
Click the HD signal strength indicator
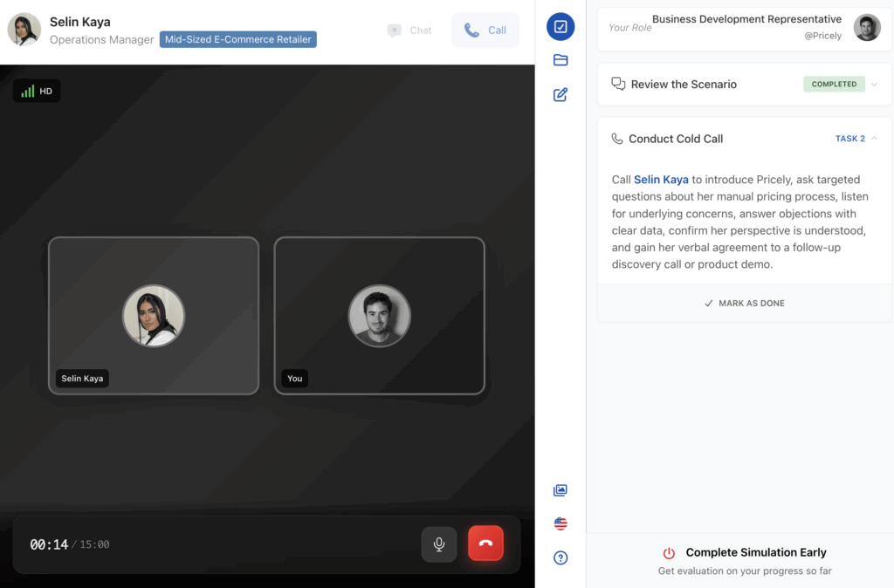pyautogui.click(x=37, y=91)
